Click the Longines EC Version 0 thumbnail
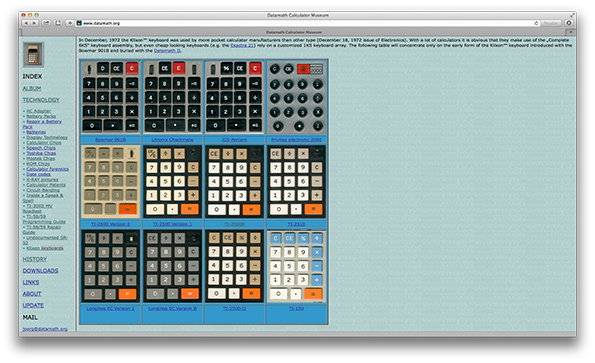 pos(173,266)
